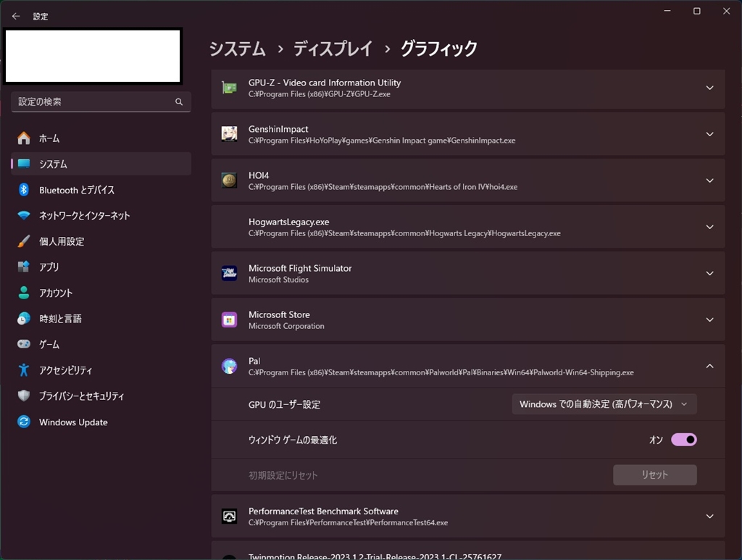The width and height of the screenshot is (742, 560).
Task: Click the Microsoft Studios publisher text
Action: point(278,280)
